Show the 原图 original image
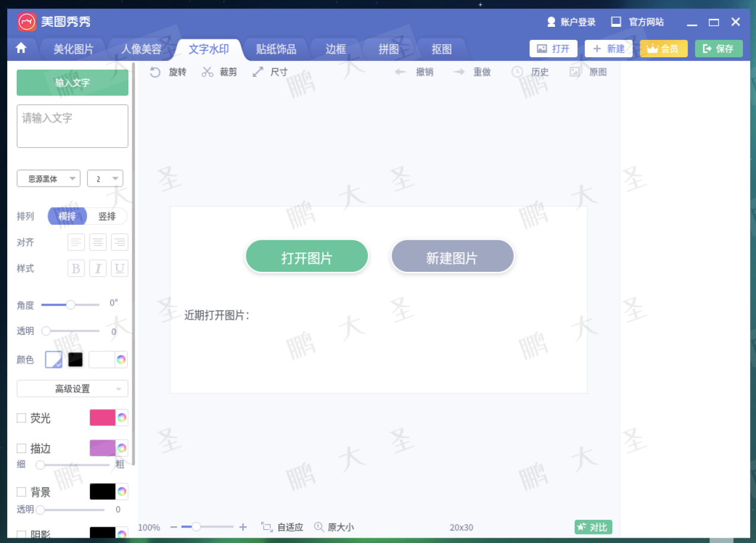The height and width of the screenshot is (543, 756). coord(588,72)
